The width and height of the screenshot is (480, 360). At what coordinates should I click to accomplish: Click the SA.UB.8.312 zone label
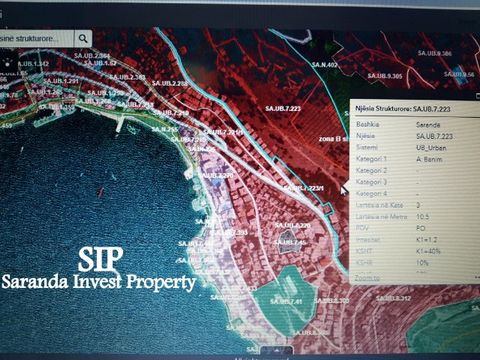[394, 298]
